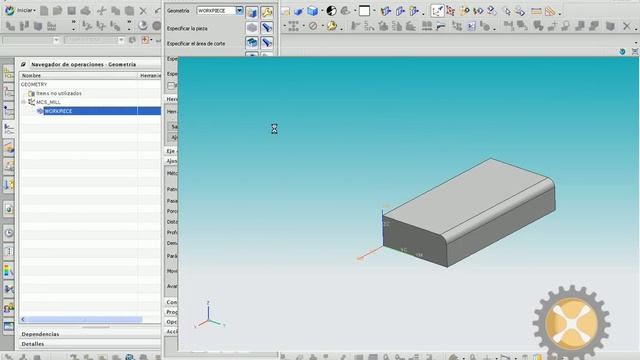The height and width of the screenshot is (360, 640).
Task: Open the first empty dropdown in selection bar
Action: [56, 40]
